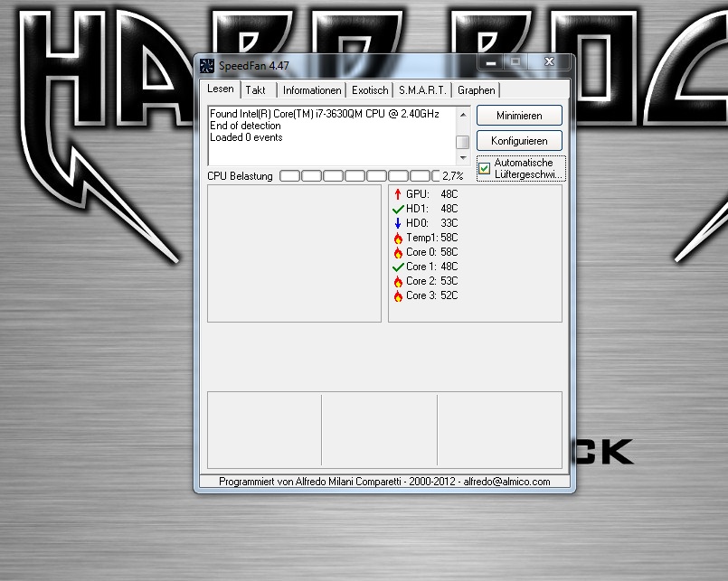
Task: Click the 'End of detection' log line
Action: (245, 126)
